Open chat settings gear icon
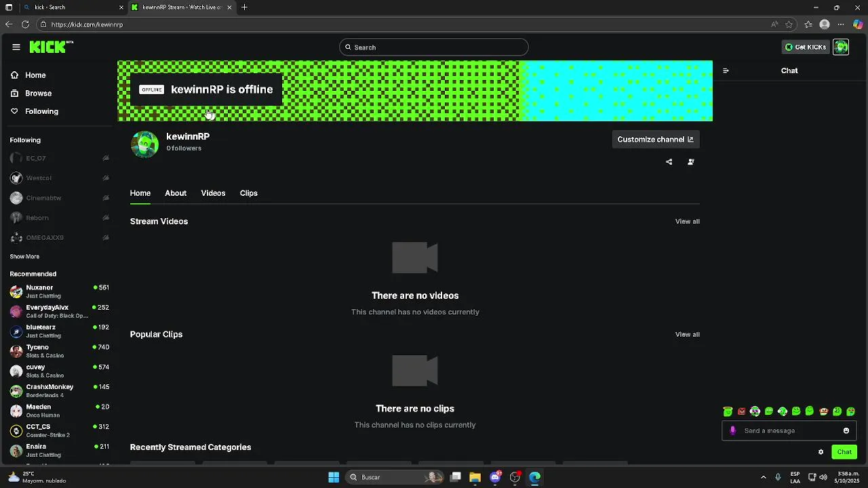This screenshot has height=488, width=868. click(821, 452)
